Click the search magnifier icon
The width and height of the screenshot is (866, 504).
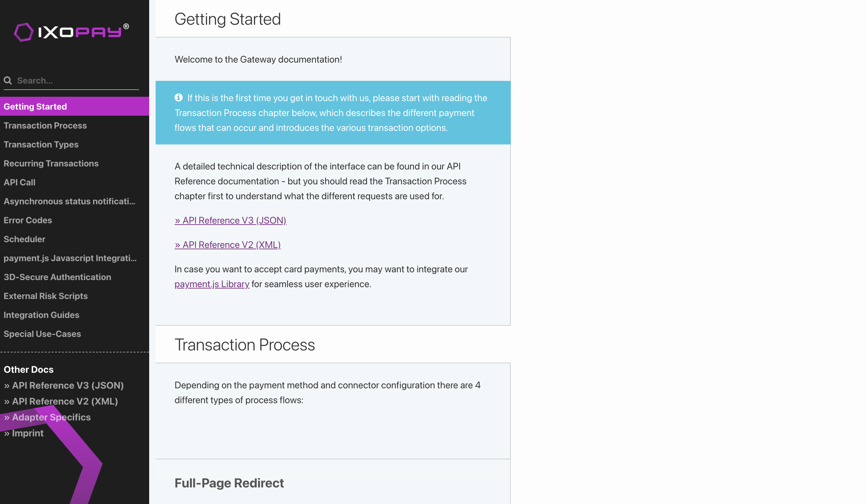click(7, 81)
